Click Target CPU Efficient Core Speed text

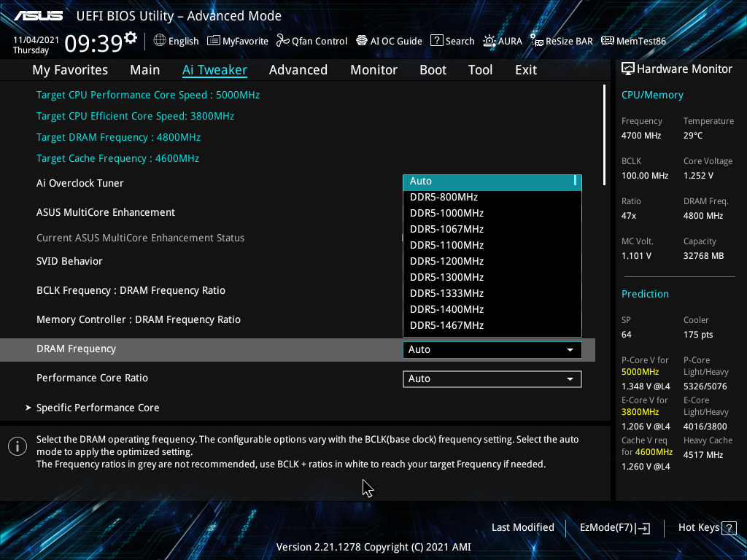click(x=135, y=116)
